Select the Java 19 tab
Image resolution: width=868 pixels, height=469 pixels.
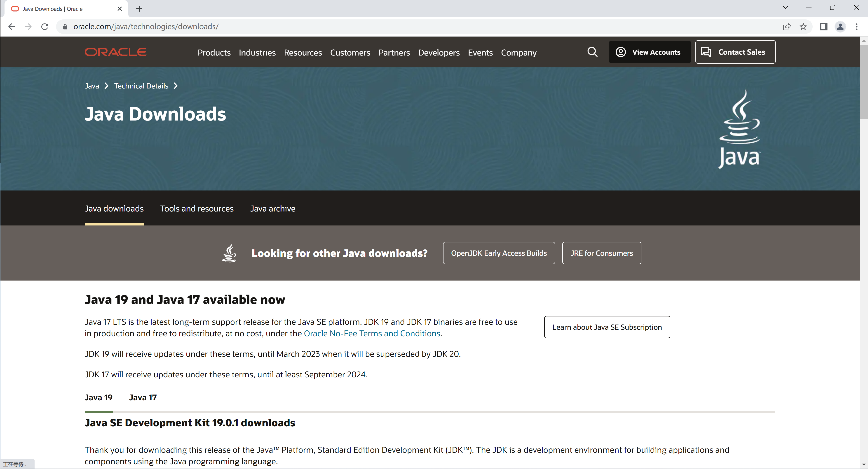99,398
